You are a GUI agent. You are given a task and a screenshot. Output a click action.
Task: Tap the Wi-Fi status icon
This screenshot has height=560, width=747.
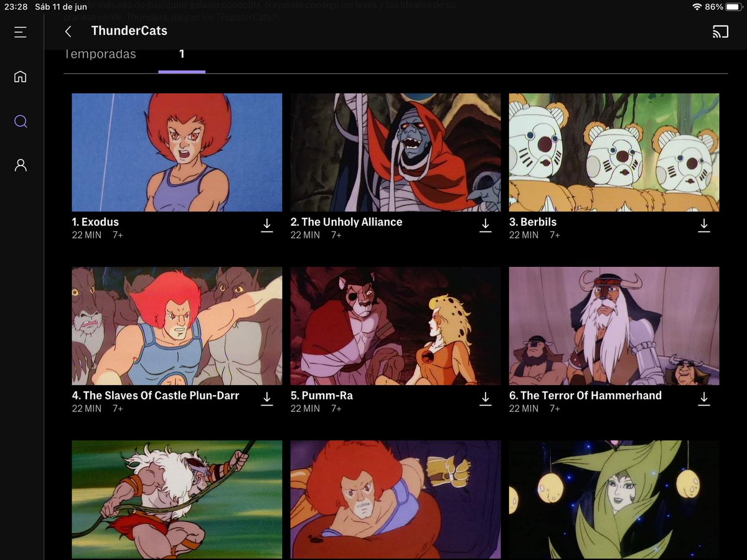tap(697, 6)
